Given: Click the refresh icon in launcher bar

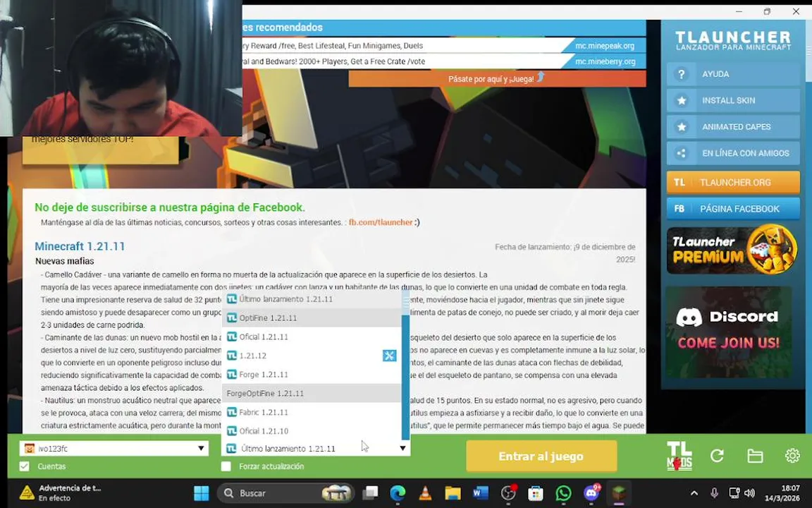Looking at the screenshot, I should coord(718,456).
